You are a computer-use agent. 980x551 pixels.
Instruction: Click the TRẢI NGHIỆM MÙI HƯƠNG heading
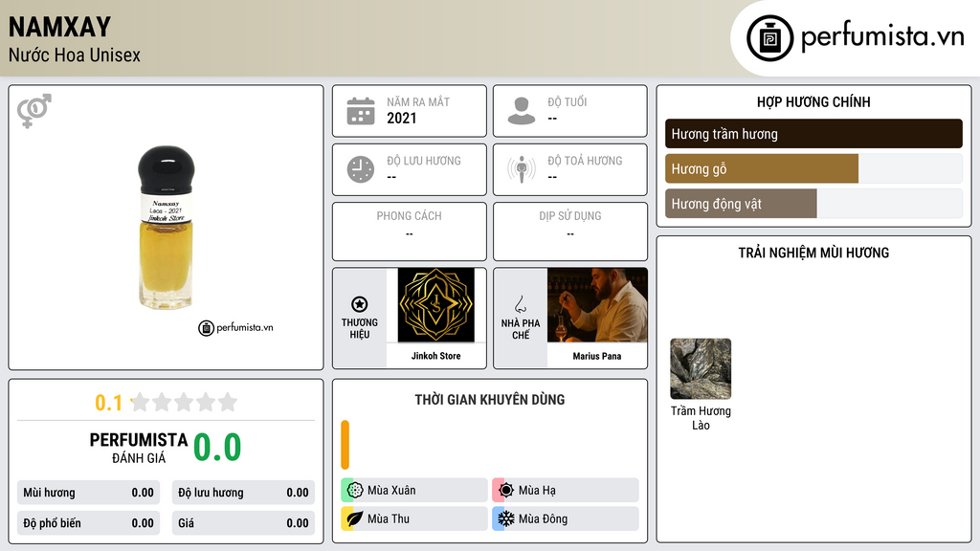click(813, 253)
